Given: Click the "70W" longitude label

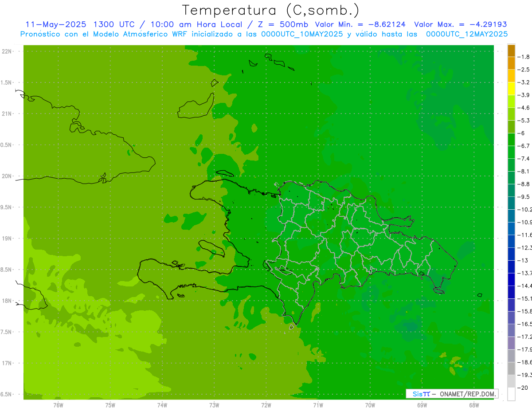Looking at the screenshot, I should tap(370, 405).
